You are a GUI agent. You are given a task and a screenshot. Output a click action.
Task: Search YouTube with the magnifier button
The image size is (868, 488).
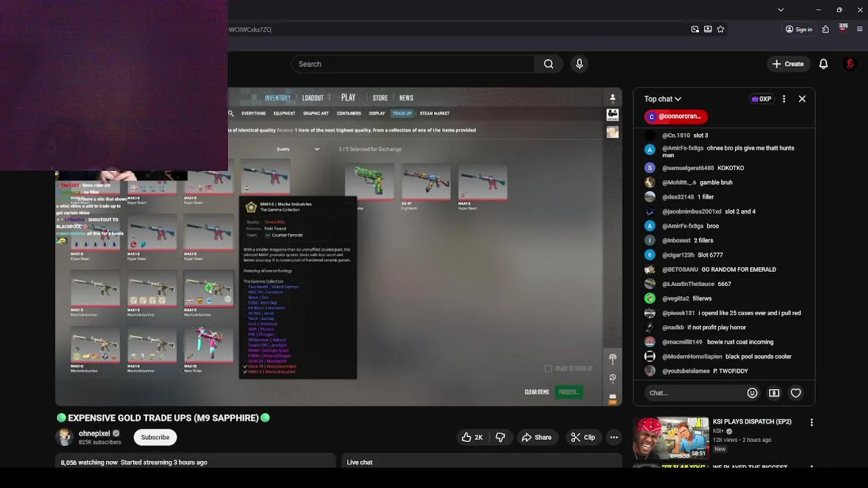[549, 64]
